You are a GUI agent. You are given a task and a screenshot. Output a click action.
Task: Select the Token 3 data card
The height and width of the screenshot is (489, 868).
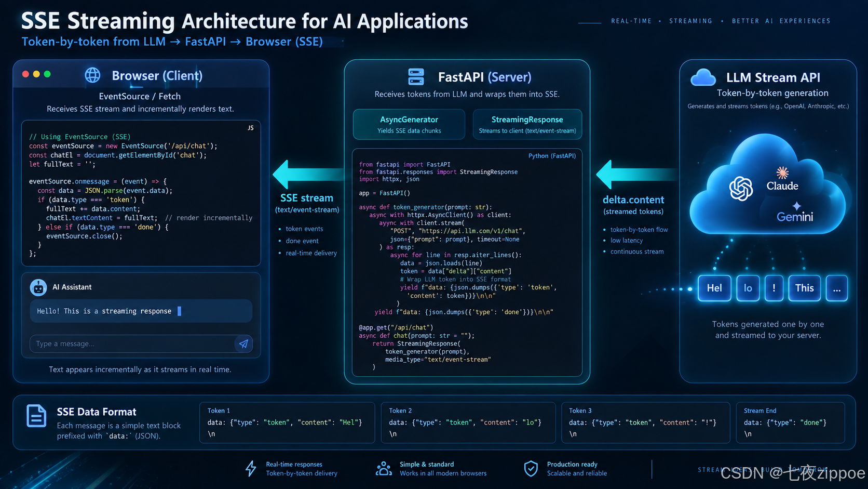(646, 422)
